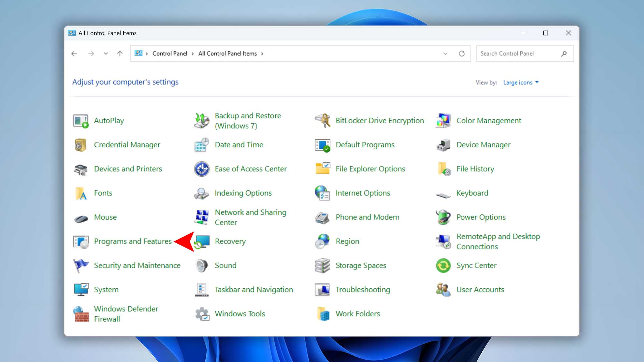Open Backup and Restore icon
This screenshot has width=644, height=362.
[x=202, y=121]
